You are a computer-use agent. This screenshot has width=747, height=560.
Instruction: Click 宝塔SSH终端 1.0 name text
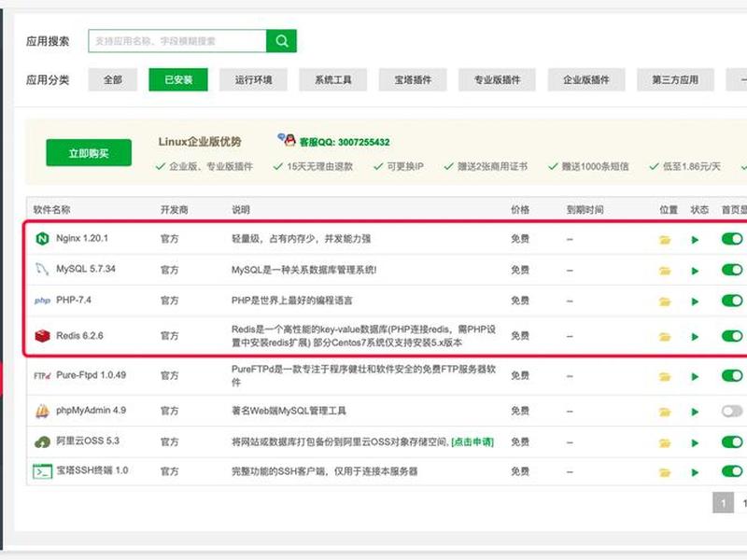(x=92, y=470)
